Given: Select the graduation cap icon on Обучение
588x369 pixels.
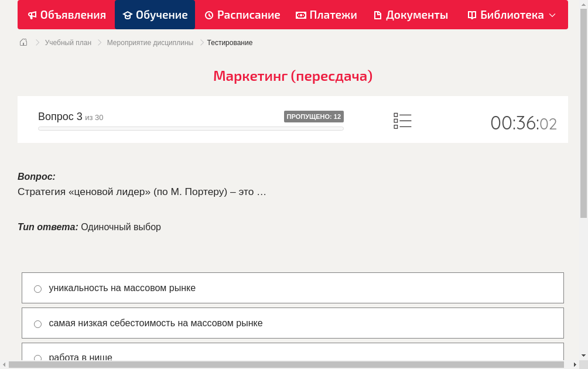Looking at the screenshot, I should (128, 15).
